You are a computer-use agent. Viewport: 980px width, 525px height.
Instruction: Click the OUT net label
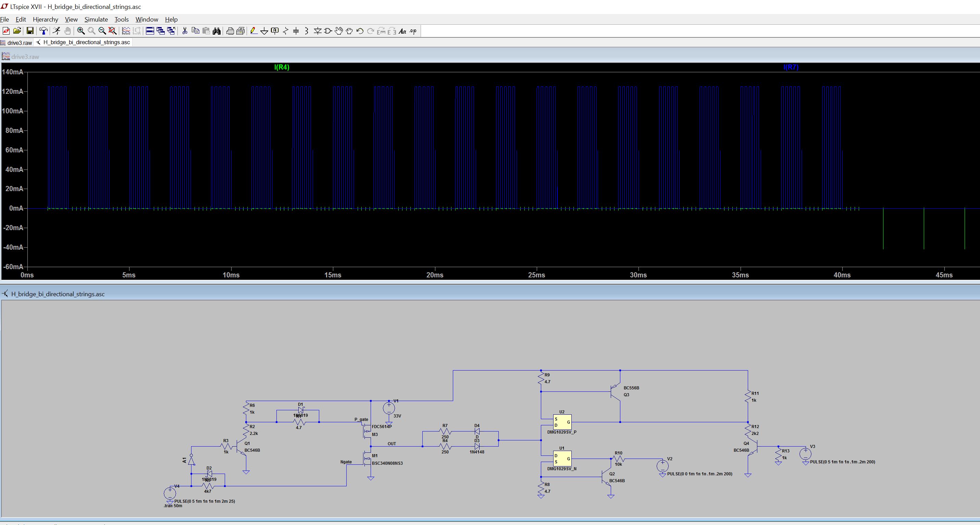[392, 444]
